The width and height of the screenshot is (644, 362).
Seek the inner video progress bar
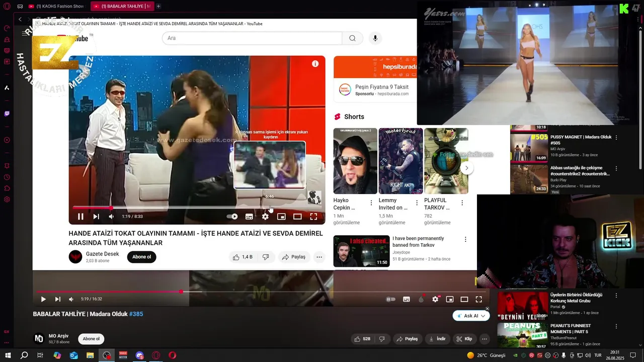point(197,207)
